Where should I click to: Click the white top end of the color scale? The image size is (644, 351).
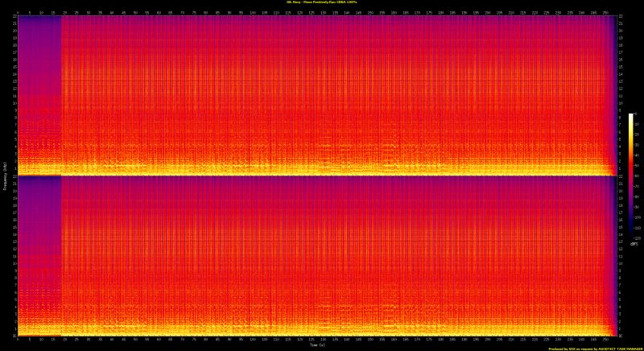point(632,117)
